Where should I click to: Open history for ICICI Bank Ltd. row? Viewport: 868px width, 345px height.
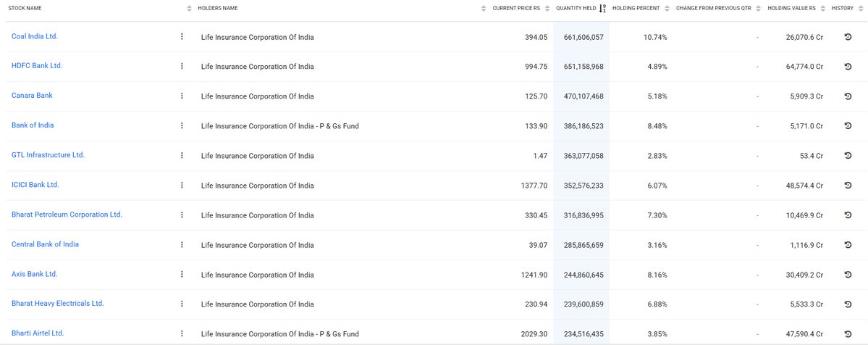tap(848, 186)
